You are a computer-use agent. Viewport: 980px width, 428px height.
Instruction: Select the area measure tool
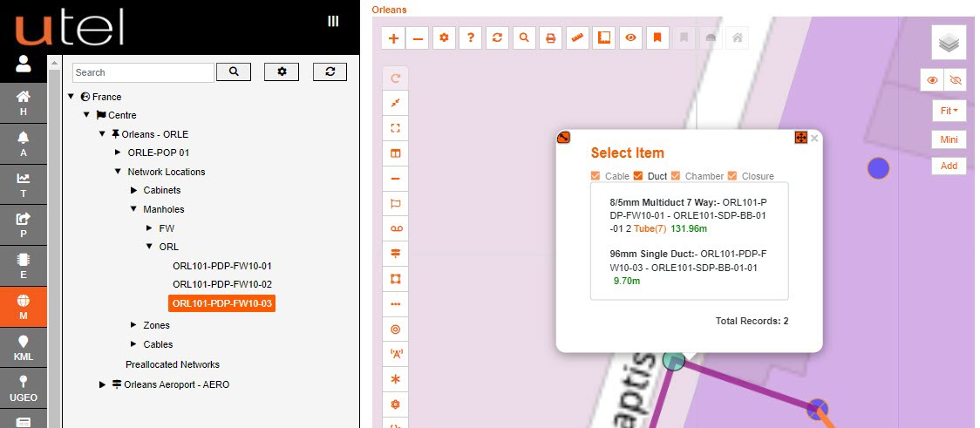pos(603,38)
